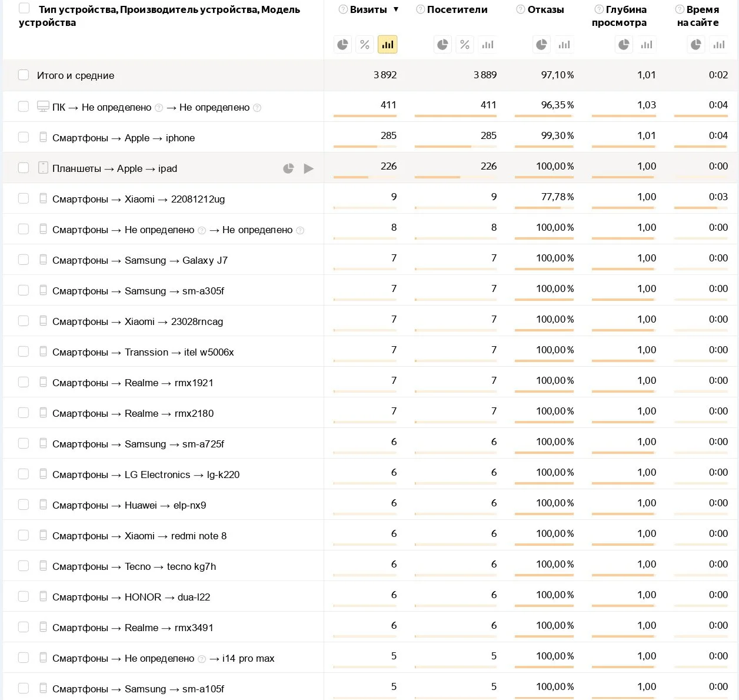Image resolution: width=739 pixels, height=700 pixels.
Task: Click help icon beside Глубина просмотра header
Action: (x=598, y=9)
